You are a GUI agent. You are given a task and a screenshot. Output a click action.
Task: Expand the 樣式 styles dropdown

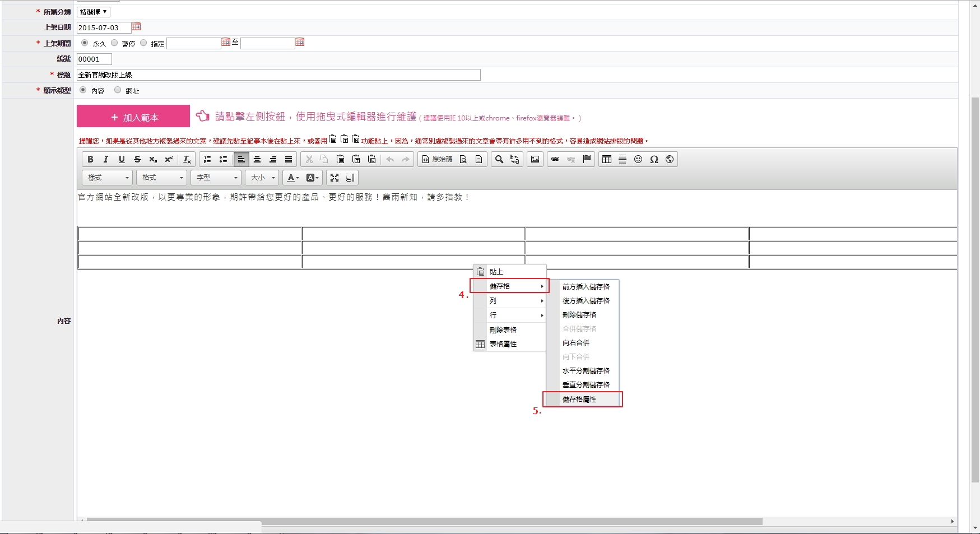coord(108,178)
